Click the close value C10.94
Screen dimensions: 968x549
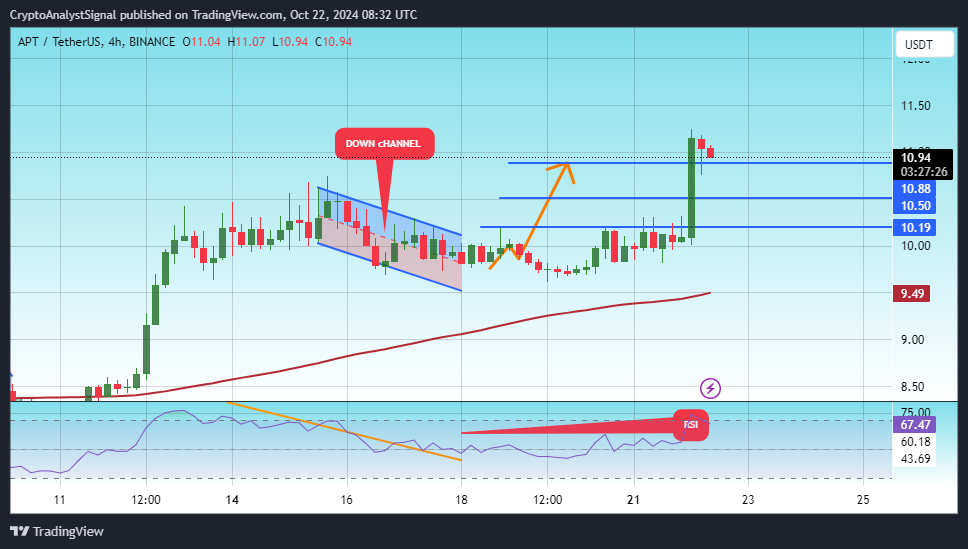pos(333,42)
